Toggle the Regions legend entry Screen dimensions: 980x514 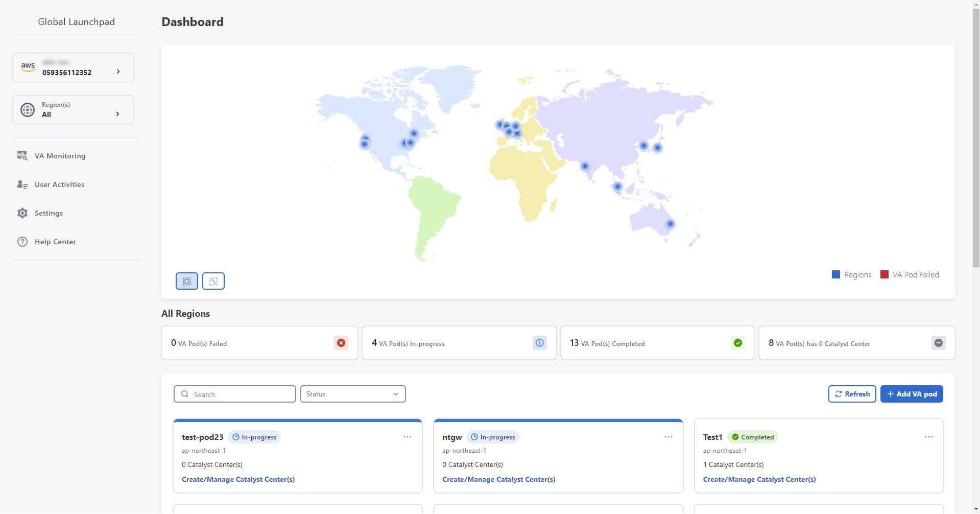tap(851, 274)
